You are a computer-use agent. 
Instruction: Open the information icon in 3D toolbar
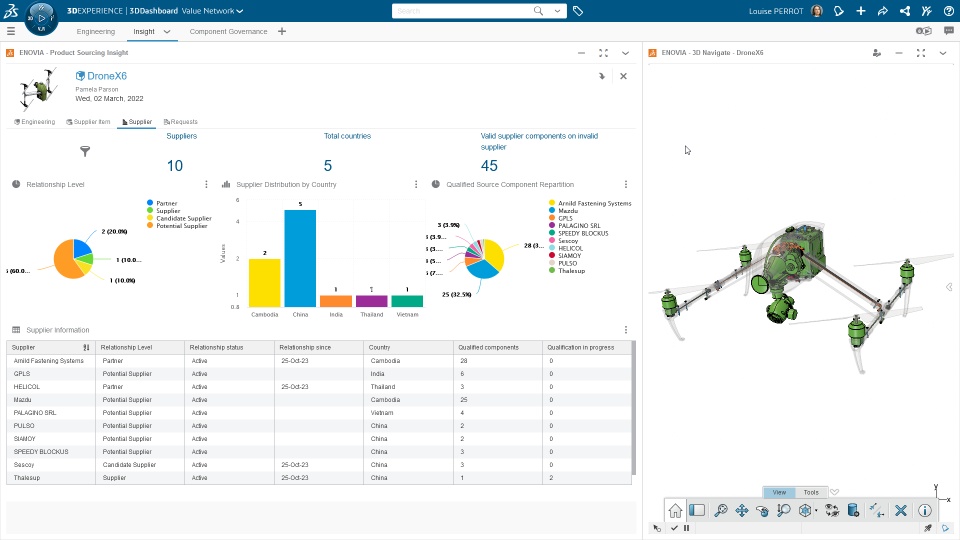[x=924, y=510]
